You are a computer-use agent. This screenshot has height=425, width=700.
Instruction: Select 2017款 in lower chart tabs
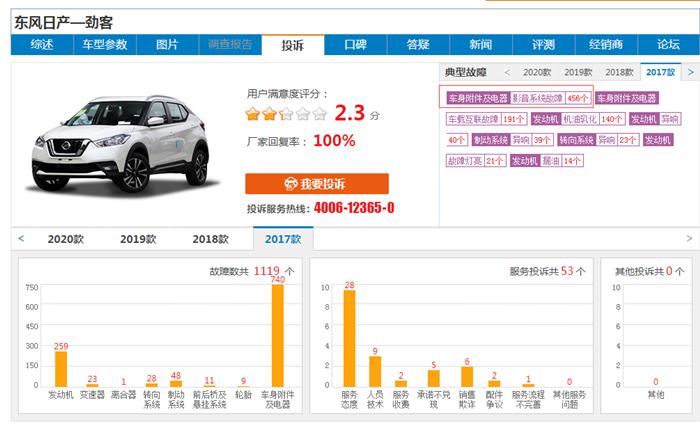283,239
